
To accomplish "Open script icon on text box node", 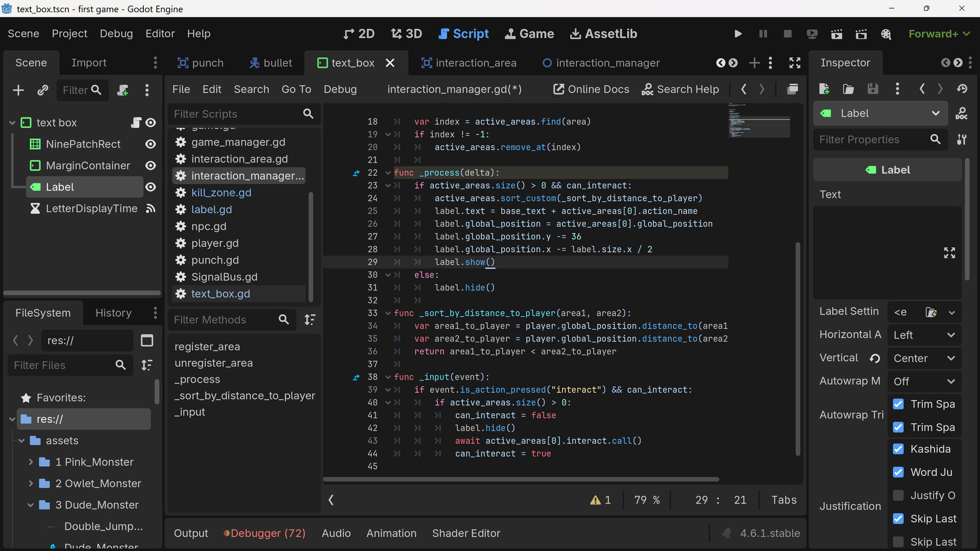I will [x=136, y=123].
